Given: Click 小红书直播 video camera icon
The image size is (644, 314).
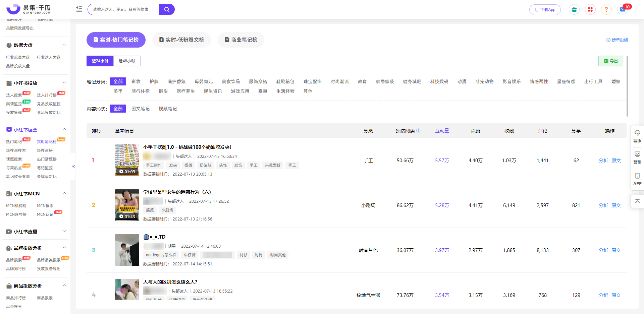Looking at the screenshot, I should tap(9, 232).
